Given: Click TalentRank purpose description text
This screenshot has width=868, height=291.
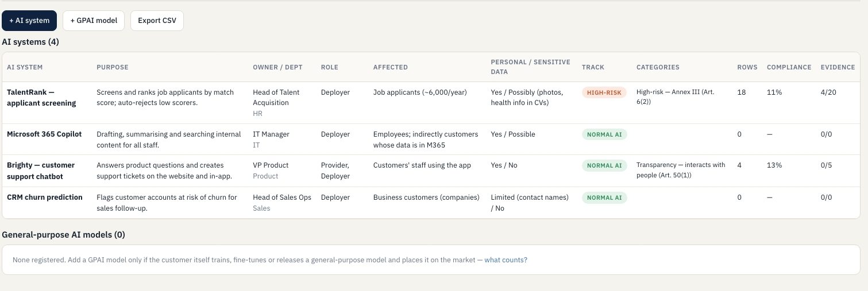Looking at the screenshot, I should (165, 98).
